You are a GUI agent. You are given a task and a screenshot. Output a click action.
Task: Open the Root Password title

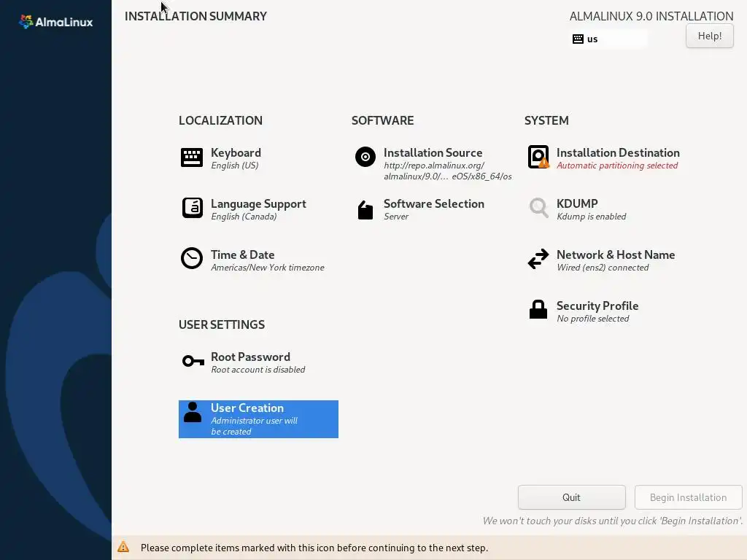coord(251,357)
